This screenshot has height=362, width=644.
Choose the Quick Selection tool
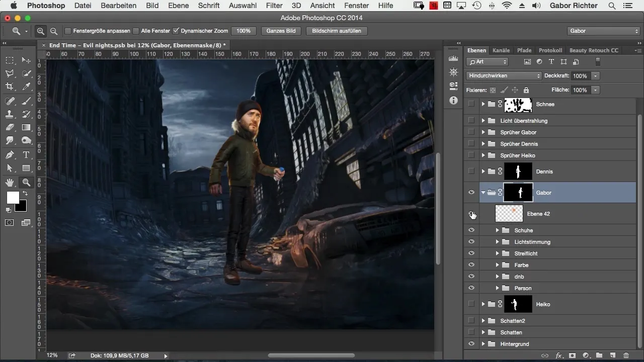click(x=26, y=74)
